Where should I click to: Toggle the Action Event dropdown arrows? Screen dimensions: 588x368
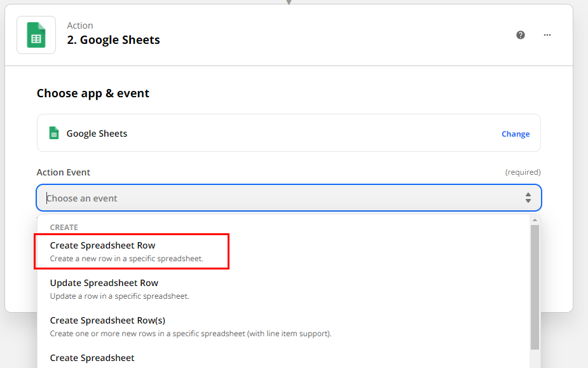[528, 198]
